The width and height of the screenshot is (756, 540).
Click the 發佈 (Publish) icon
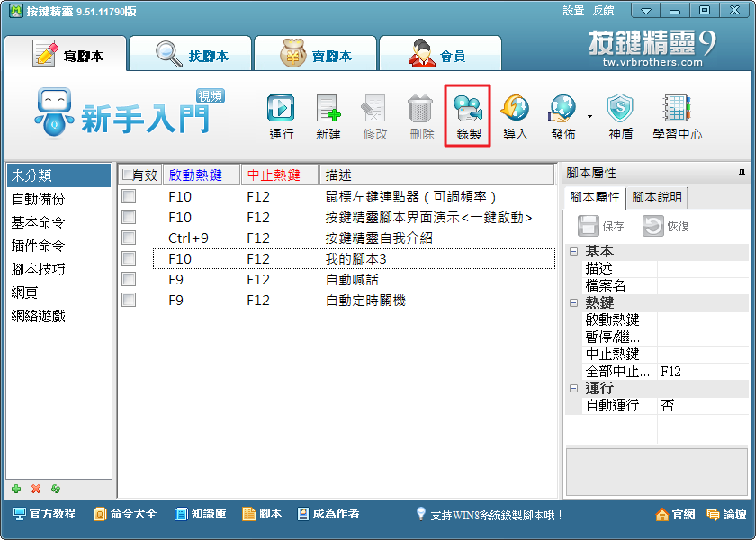click(x=563, y=117)
